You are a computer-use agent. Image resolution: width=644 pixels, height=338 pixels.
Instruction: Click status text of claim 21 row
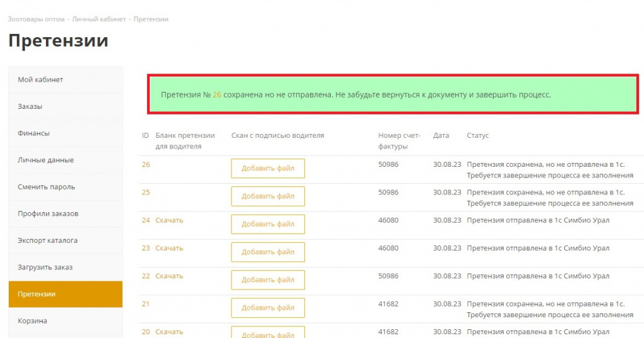tap(550, 309)
